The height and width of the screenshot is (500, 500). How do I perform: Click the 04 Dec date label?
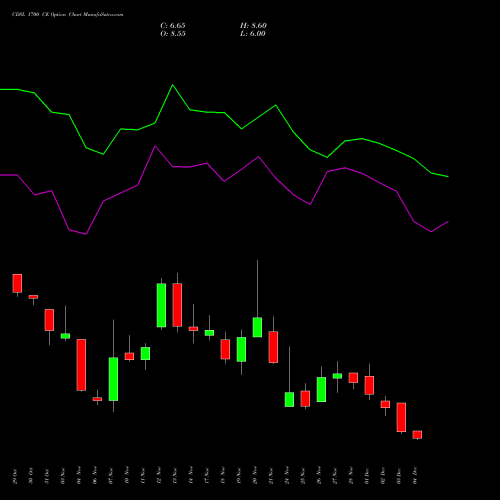click(415, 476)
